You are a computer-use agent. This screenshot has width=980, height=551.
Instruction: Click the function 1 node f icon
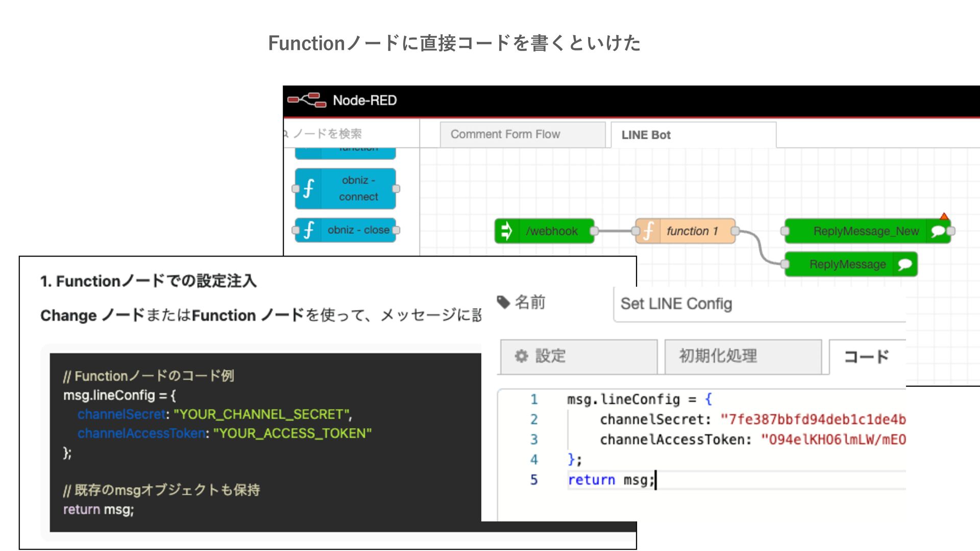(648, 231)
